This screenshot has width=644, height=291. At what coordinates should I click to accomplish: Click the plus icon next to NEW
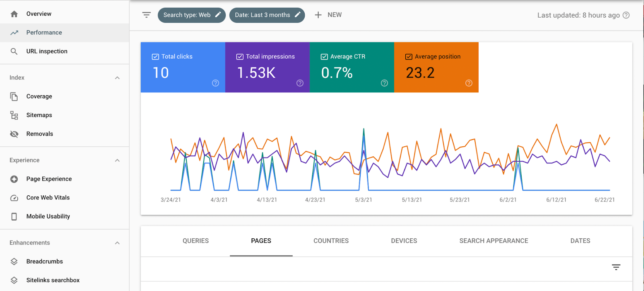click(x=318, y=15)
